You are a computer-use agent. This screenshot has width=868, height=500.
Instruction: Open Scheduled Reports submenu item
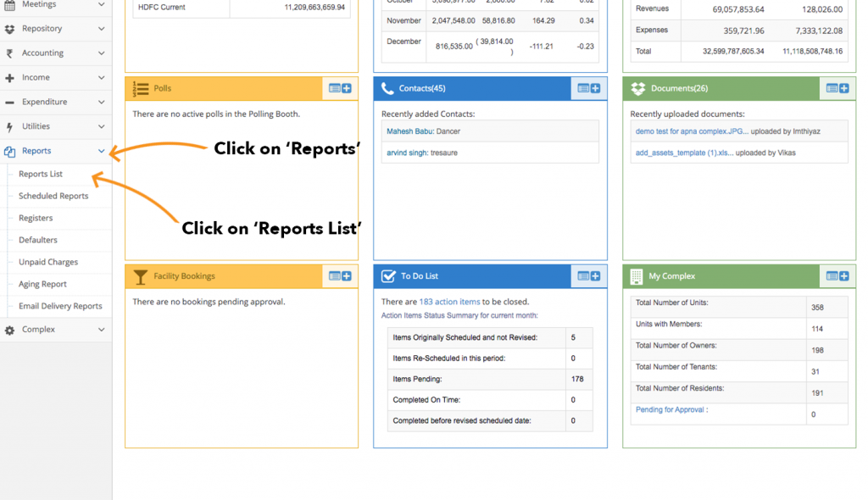[53, 197]
